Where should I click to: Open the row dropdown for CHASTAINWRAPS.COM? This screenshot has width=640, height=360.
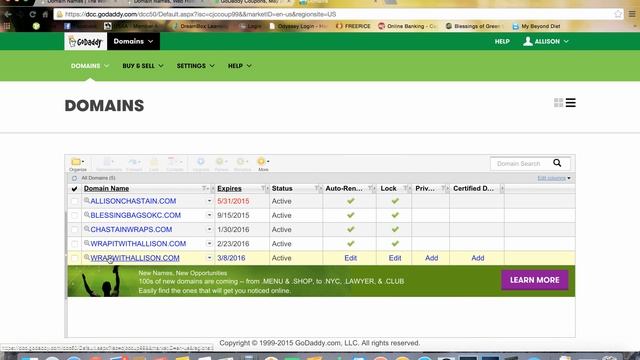tap(209, 229)
